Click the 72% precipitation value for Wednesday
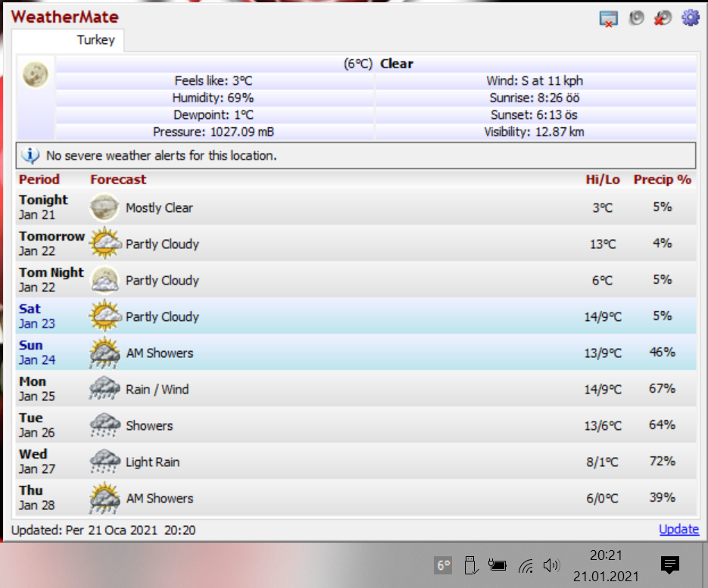The image size is (708, 588). click(662, 461)
